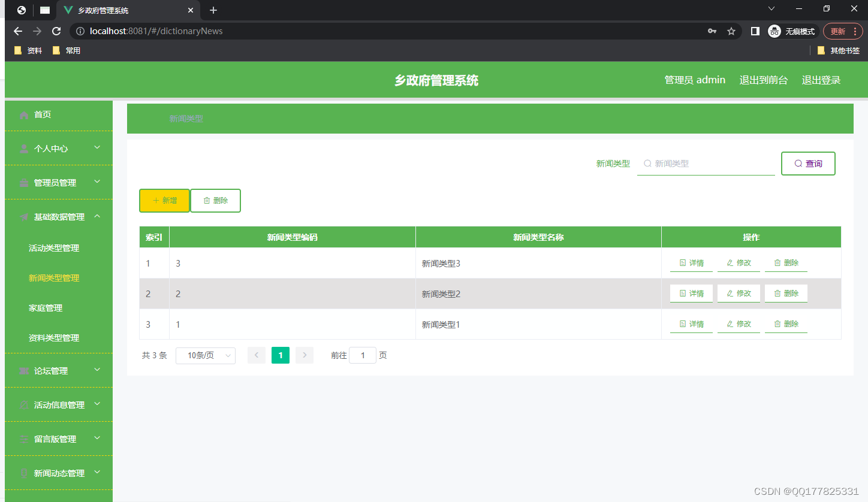This screenshot has height=502, width=868.
Task: Click the browser address bar URL
Action: 156,31
